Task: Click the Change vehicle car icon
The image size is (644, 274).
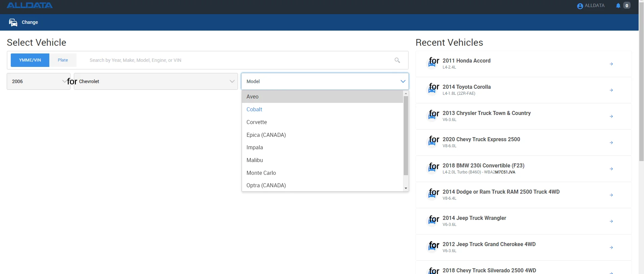Action: pyautogui.click(x=13, y=22)
